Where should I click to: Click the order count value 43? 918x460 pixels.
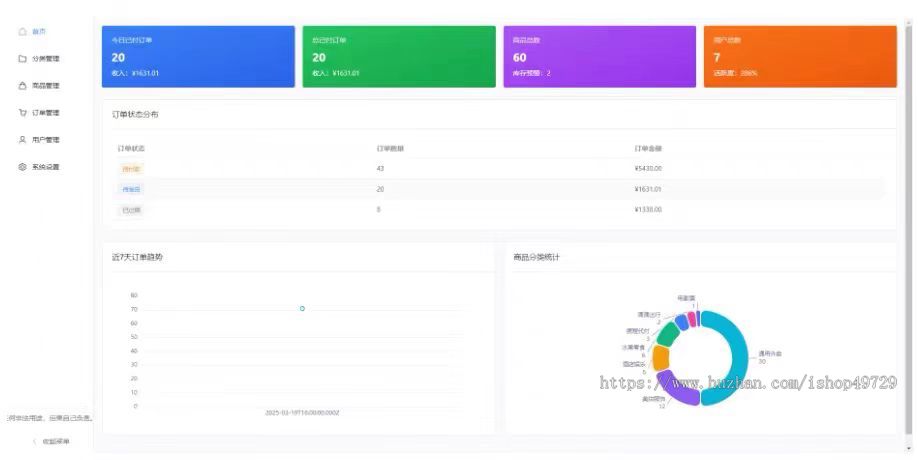point(381,169)
